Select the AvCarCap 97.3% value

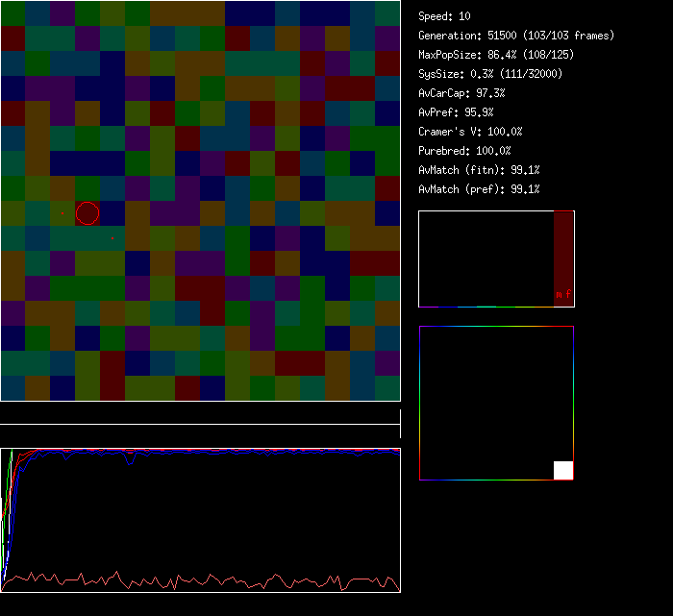[461, 93]
